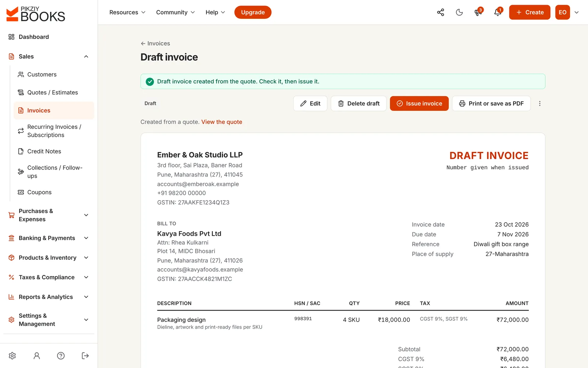Click Delete draft button

pos(358,103)
